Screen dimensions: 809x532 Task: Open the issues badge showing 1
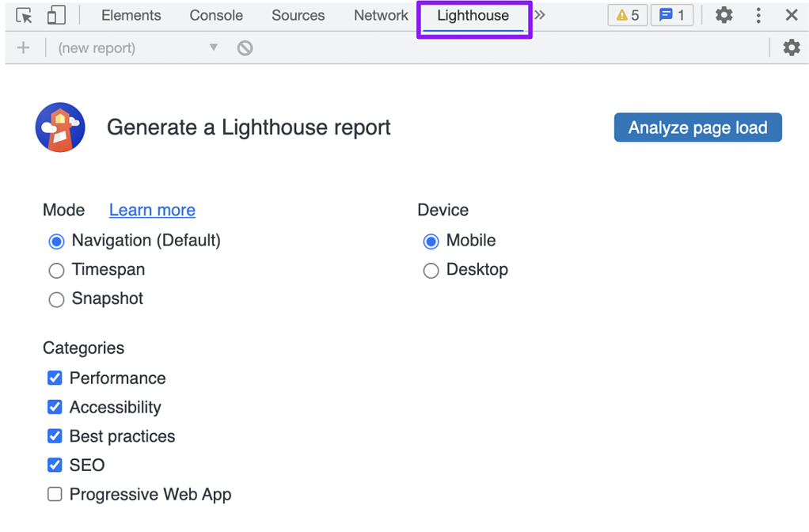click(672, 16)
